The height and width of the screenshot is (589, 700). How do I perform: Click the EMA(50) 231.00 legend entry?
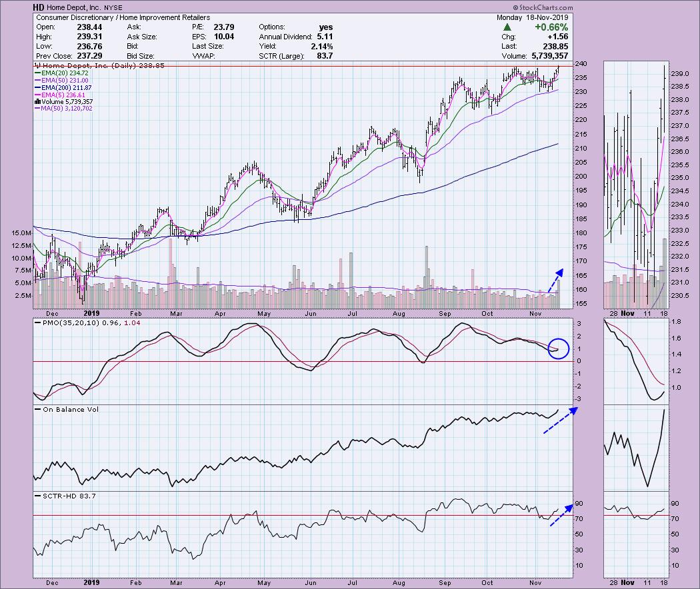click(62, 81)
